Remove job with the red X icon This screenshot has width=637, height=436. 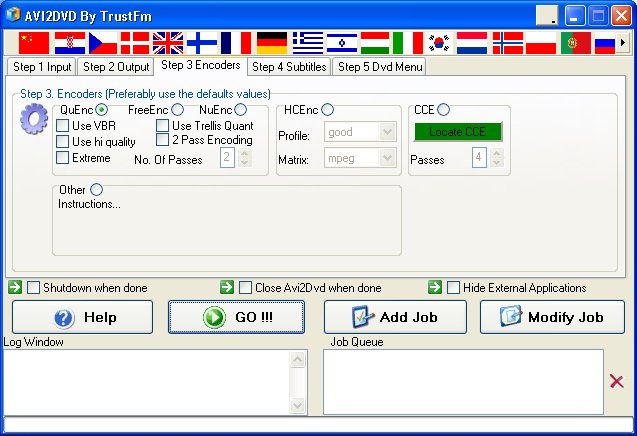617,381
